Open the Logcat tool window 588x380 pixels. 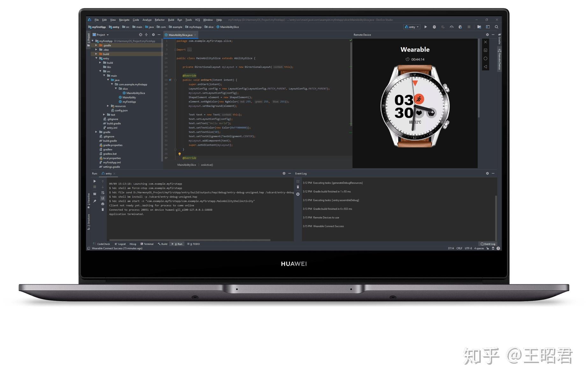[120, 244]
